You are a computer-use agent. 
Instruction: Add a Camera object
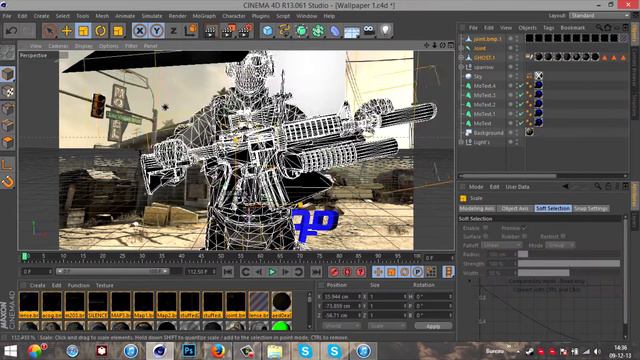pyautogui.click(x=369, y=30)
